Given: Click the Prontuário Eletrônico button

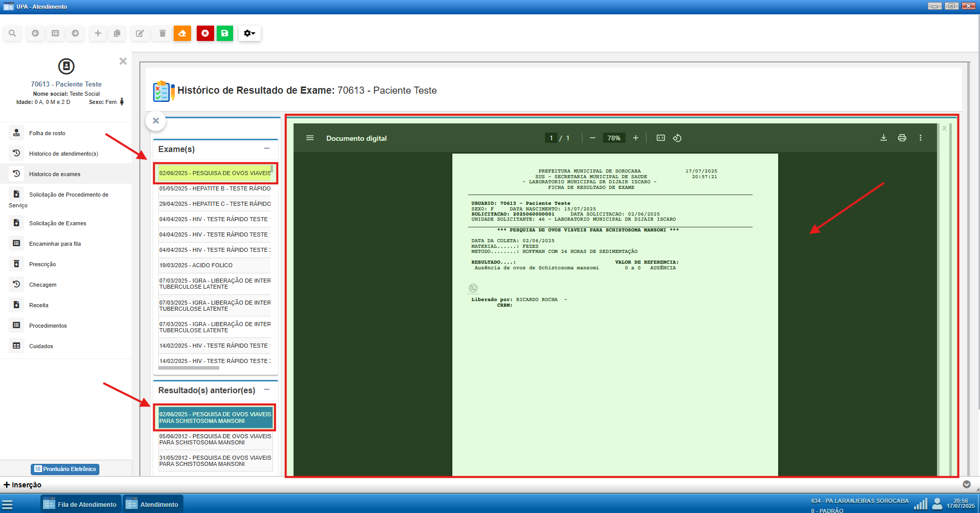Looking at the screenshot, I should (65, 469).
